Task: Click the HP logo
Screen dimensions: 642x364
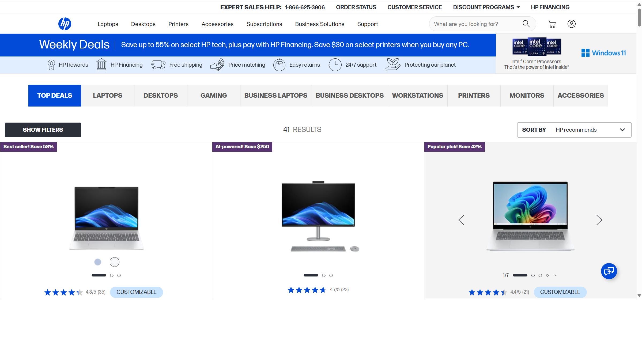Action: (x=65, y=24)
